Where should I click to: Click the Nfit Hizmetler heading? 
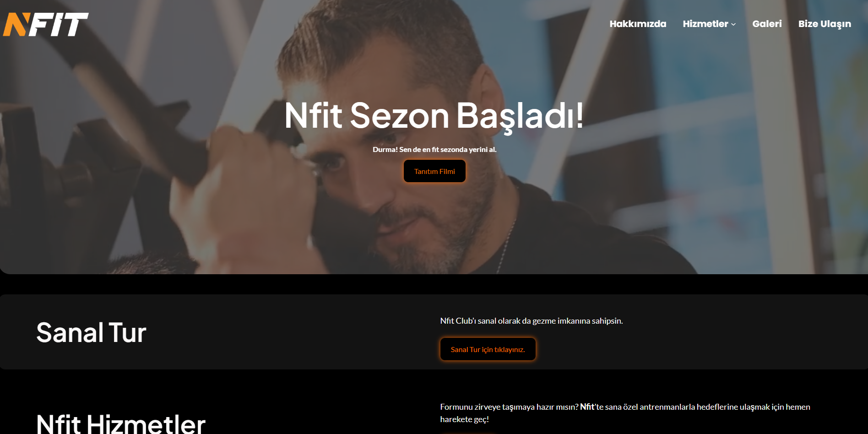(121, 423)
